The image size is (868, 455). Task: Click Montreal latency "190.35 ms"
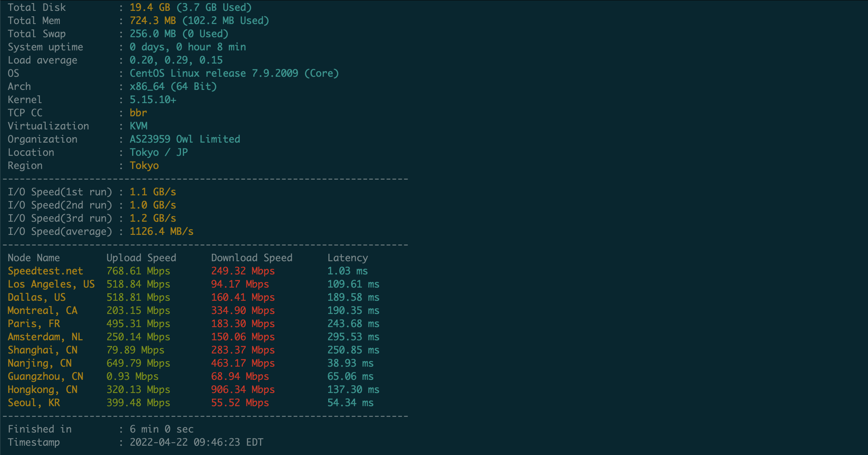tap(353, 310)
